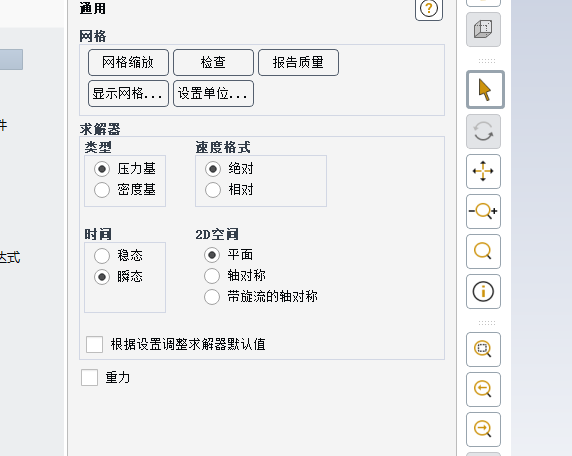Select the mouse pointer arrow tool
This screenshot has height=456, width=572.
[x=485, y=90]
